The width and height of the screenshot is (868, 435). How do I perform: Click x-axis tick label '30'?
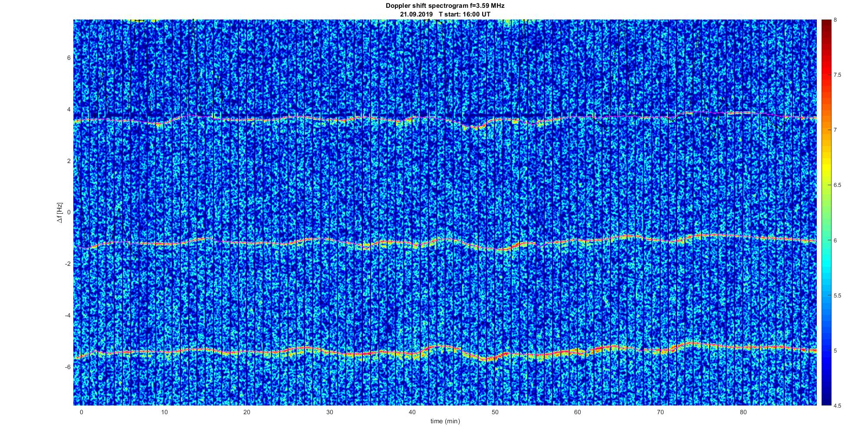330,412
